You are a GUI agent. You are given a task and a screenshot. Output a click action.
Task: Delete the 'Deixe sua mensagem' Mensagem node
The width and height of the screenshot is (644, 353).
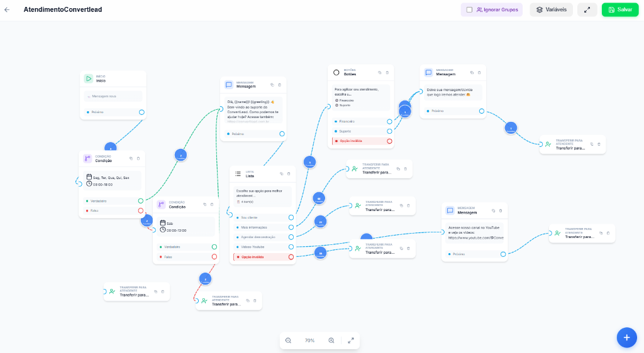click(x=479, y=73)
